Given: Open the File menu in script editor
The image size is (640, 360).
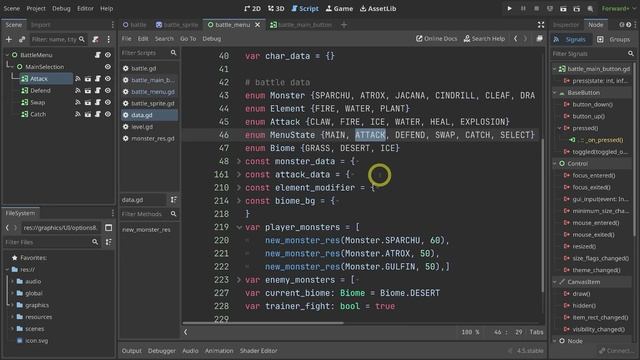Looking at the screenshot, I should tap(127, 39).
